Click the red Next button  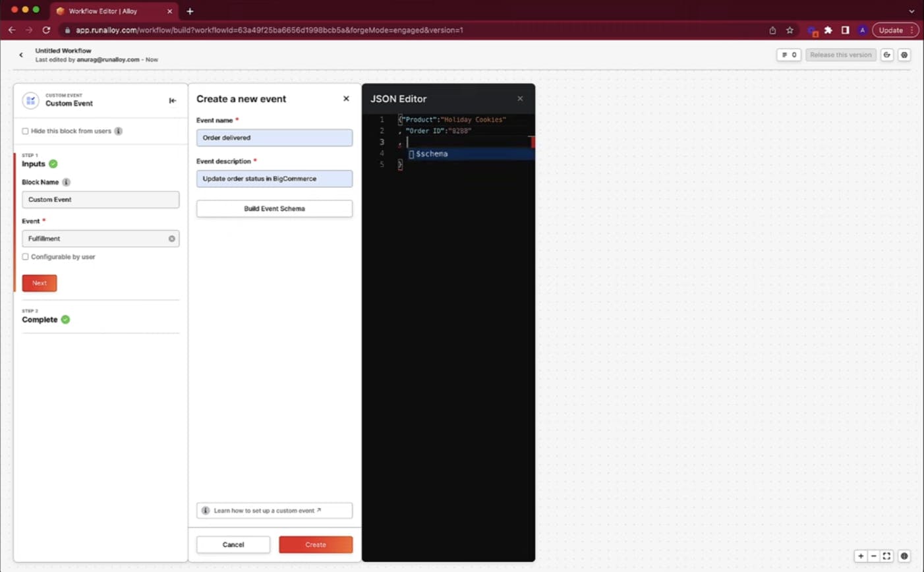[40, 283]
